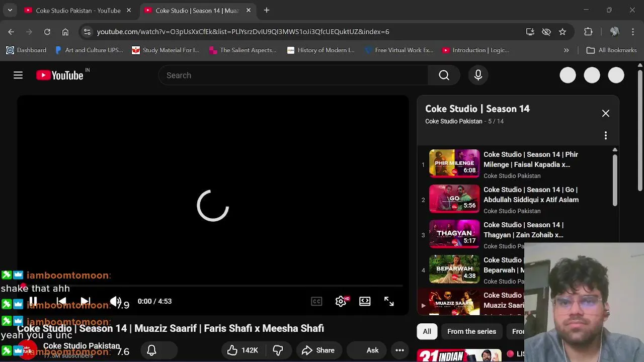The width and height of the screenshot is (644, 362).
Task: Share the video
Action: coord(318,350)
